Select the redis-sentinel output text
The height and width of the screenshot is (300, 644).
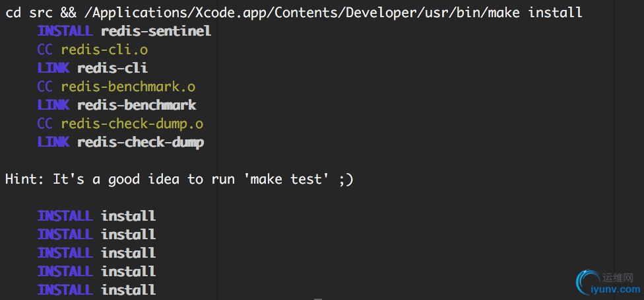tap(156, 31)
